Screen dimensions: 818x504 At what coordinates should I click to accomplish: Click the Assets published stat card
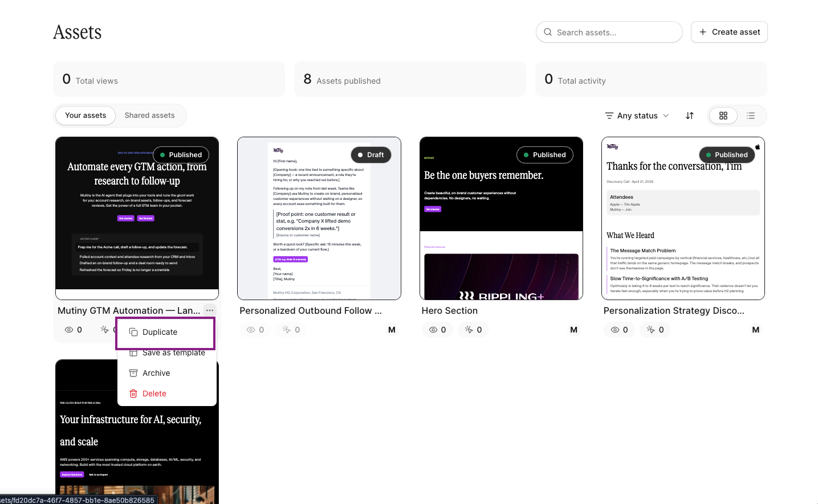[x=410, y=79]
